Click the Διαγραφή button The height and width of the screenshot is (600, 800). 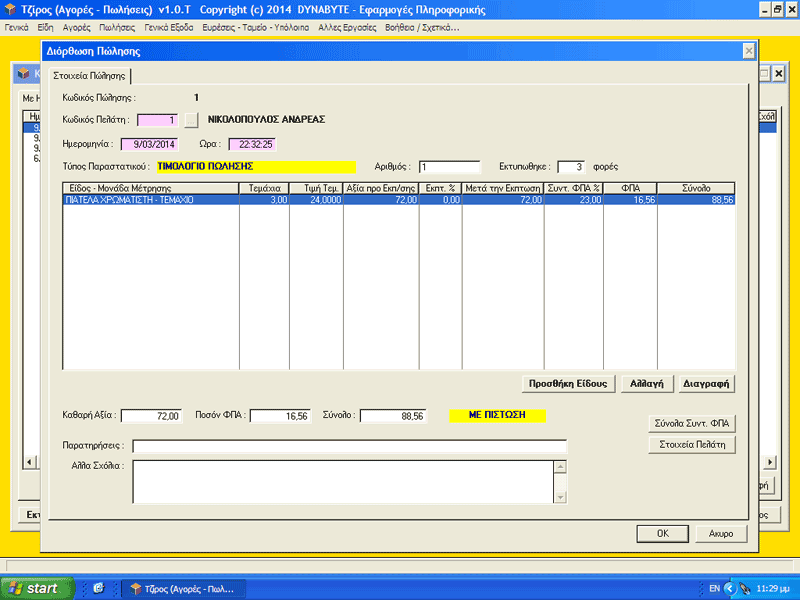tap(706, 384)
